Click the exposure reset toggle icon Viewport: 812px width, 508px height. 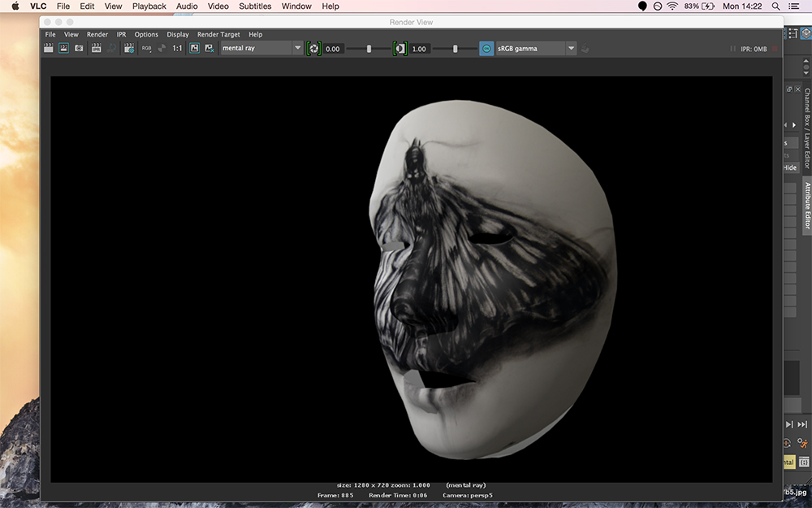pos(313,49)
